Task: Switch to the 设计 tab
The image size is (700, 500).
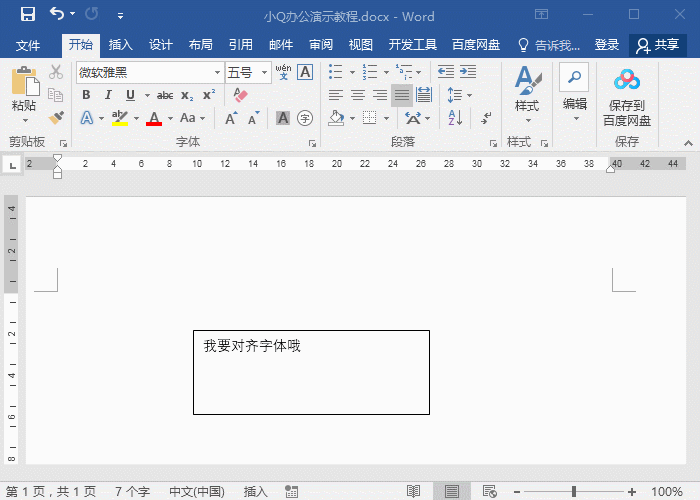Action: tap(161, 45)
